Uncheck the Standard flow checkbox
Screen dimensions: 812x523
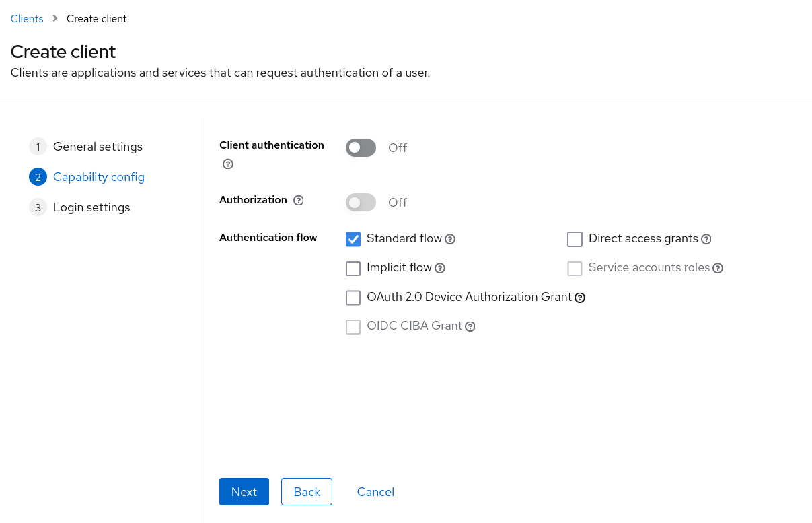353,239
